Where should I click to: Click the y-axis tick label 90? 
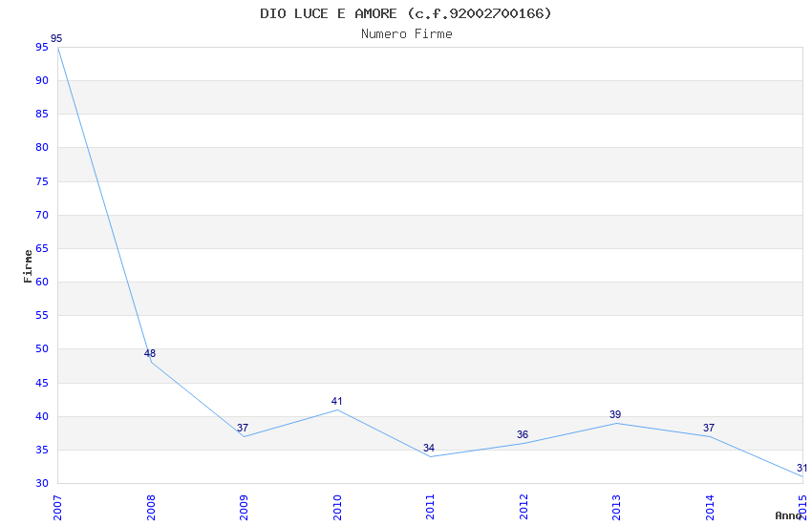point(42,81)
